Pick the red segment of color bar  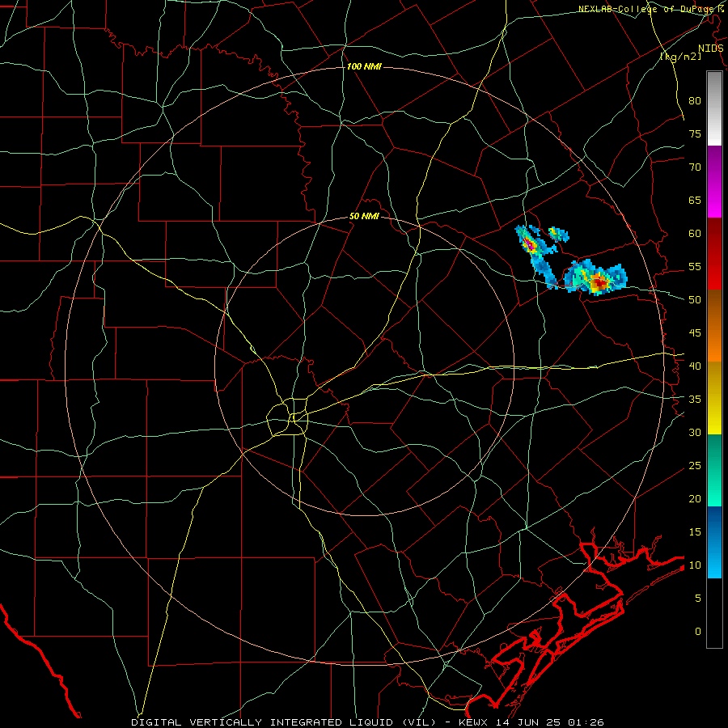(x=714, y=254)
